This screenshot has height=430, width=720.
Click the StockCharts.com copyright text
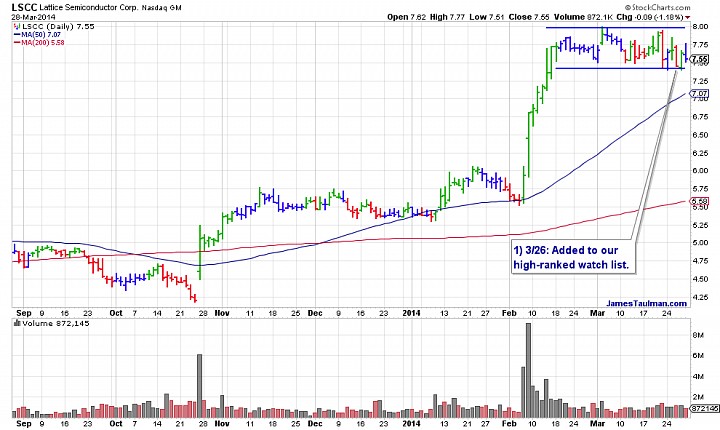coord(658,7)
